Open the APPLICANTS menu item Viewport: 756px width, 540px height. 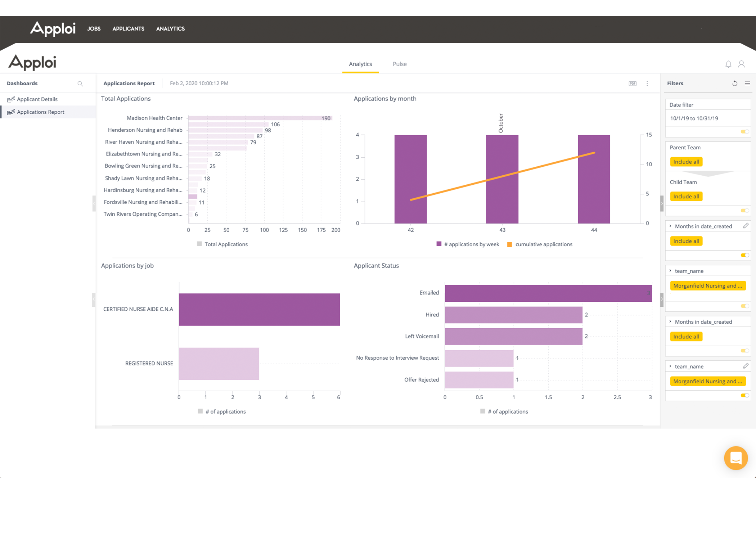128,29
